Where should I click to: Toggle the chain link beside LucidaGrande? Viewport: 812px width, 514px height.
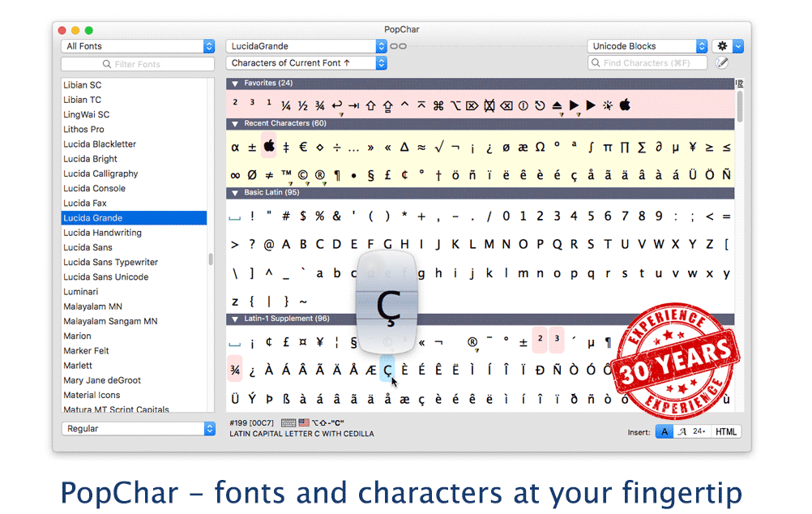(398, 46)
